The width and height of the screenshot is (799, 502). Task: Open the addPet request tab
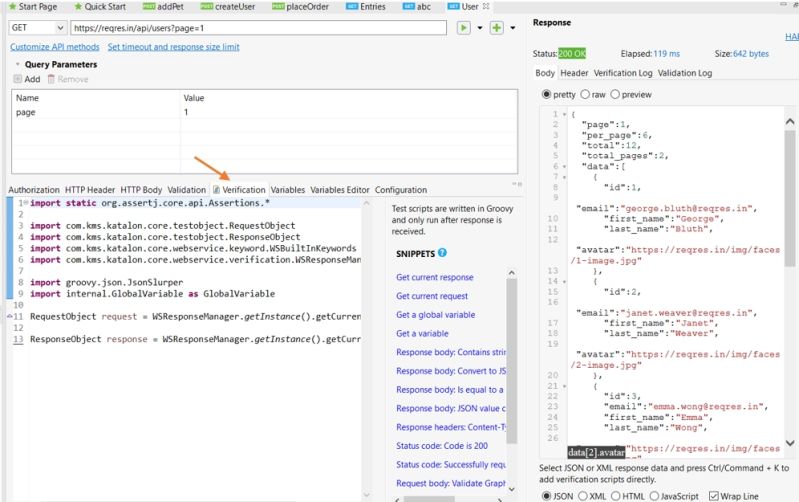pyautogui.click(x=163, y=7)
